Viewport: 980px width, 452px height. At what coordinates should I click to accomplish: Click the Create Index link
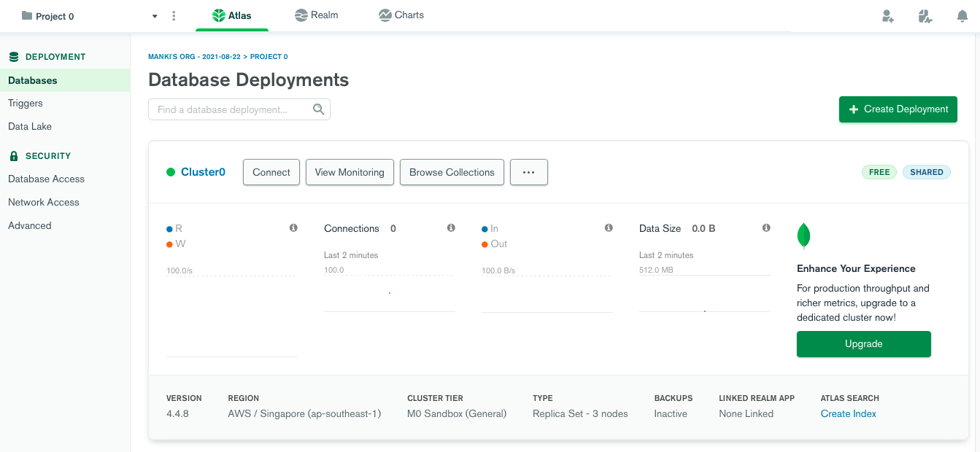point(849,413)
